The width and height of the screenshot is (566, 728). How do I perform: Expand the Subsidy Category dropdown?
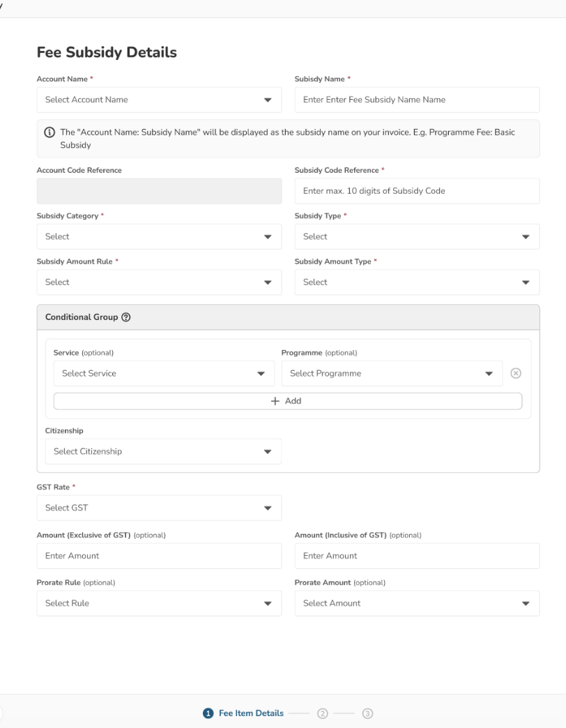159,236
